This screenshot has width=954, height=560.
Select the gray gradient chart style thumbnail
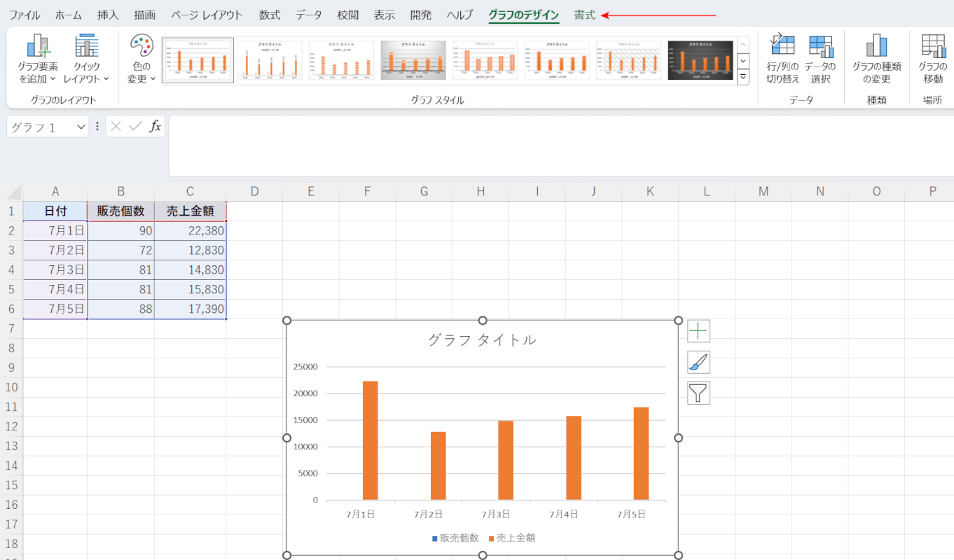tap(413, 60)
